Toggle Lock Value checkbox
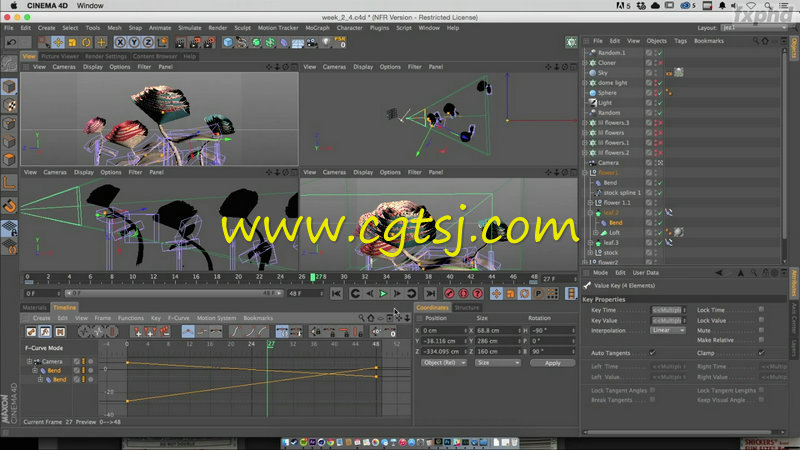Viewport: 800px width, 450px height. click(x=761, y=320)
